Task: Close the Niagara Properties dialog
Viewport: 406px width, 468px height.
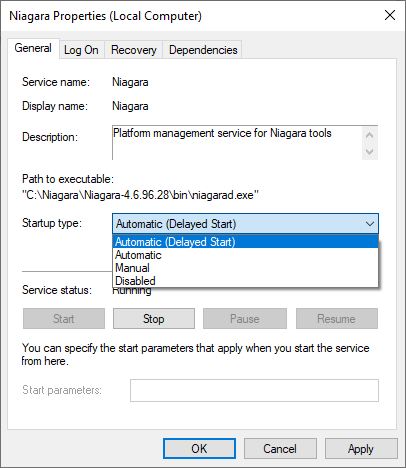Action: click(x=390, y=15)
